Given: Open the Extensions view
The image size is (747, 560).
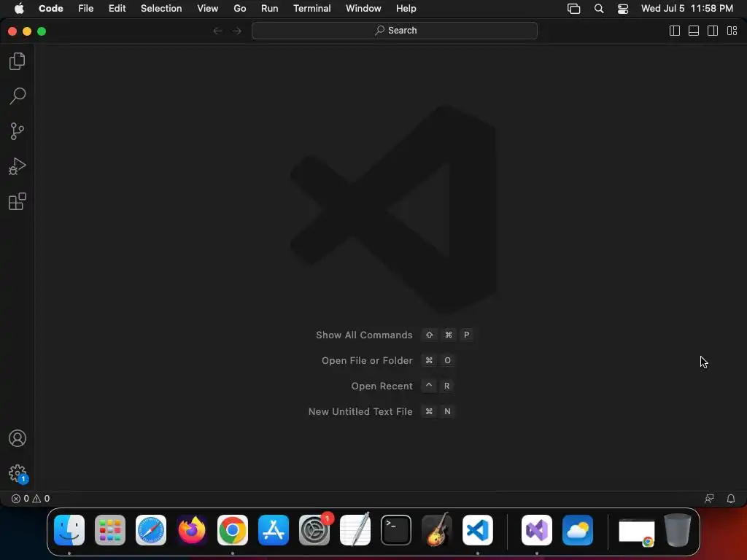Looking at the screenshot, I should pyautogui.click(x=18, y=201).
